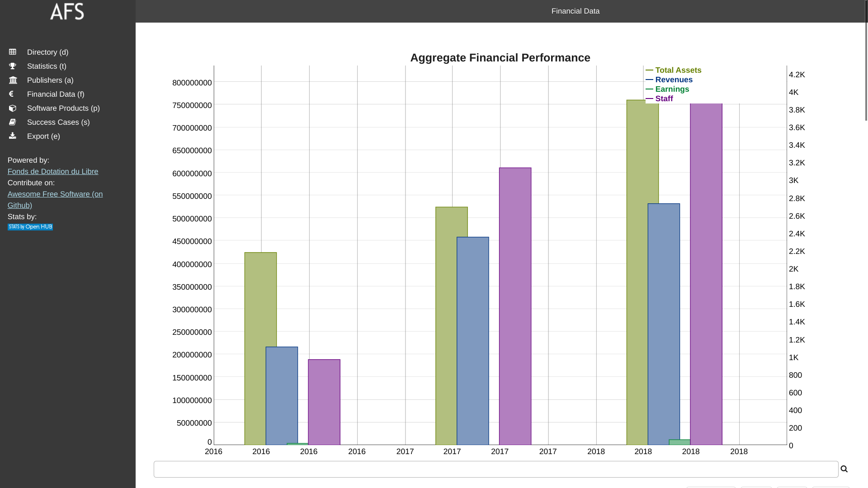The width and height of the screenshot is (868, 488).
Task: Click Total Assets legend entry
Action: (x=674, y=70)
